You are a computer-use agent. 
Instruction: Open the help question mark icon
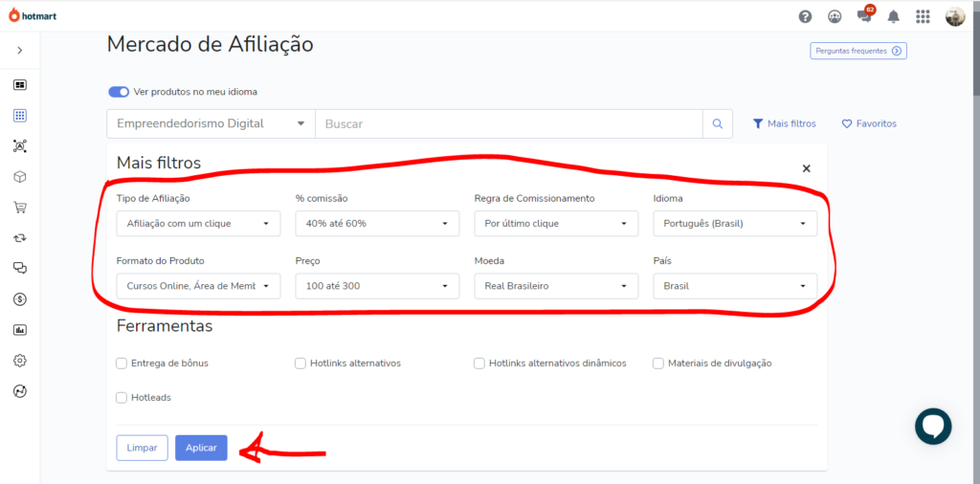(x=805, y=16)
